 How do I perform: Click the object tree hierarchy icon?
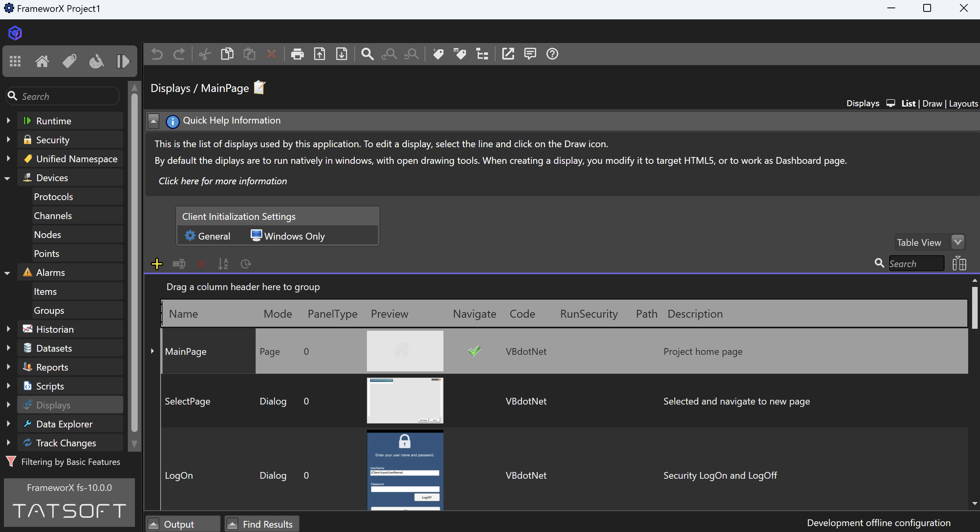[x=482, y=54]
